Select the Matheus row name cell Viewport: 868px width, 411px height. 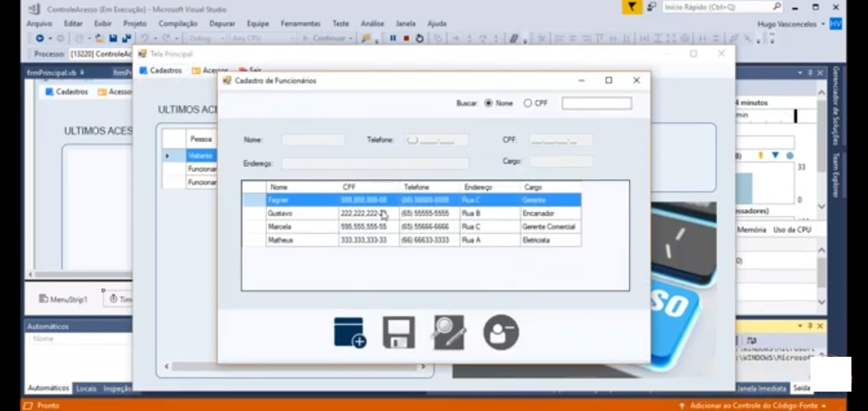[302, 240]
